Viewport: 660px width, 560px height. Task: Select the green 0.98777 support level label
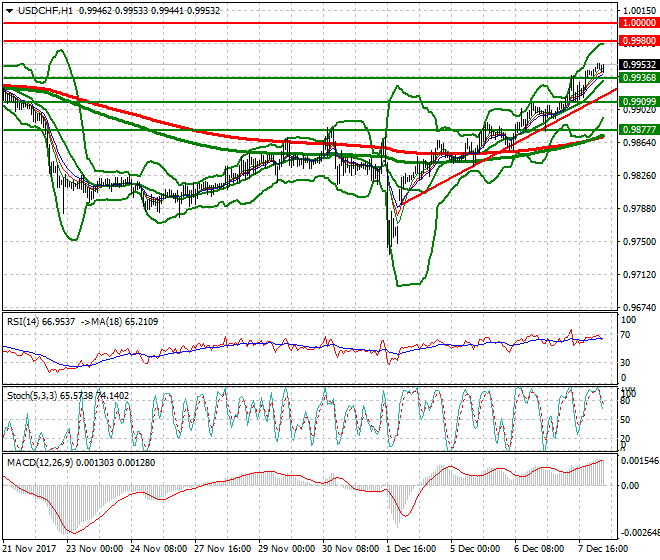pyautogui.click(x=639, y=129)
